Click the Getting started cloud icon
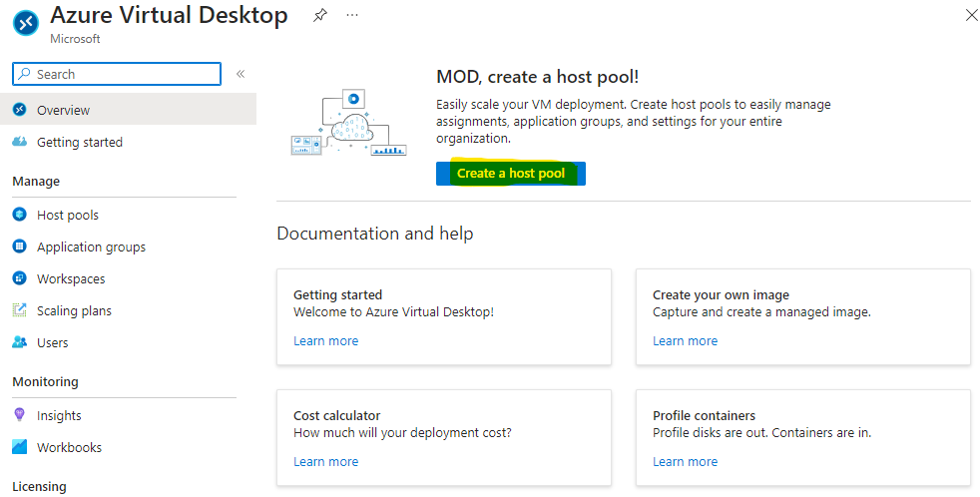This screenshot has width=980, height=497. click(x=20, y=142)
